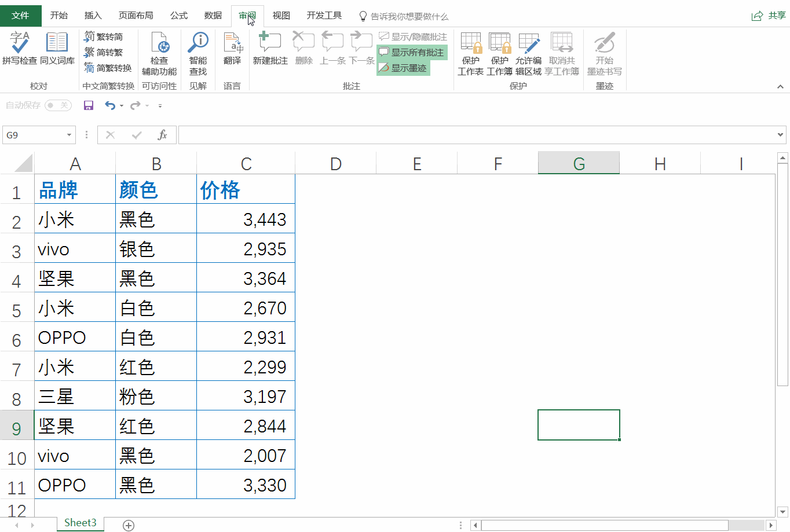Unshare the workbook (取消共享工作簿)
The image size is (790, 532).
[562, 54]
